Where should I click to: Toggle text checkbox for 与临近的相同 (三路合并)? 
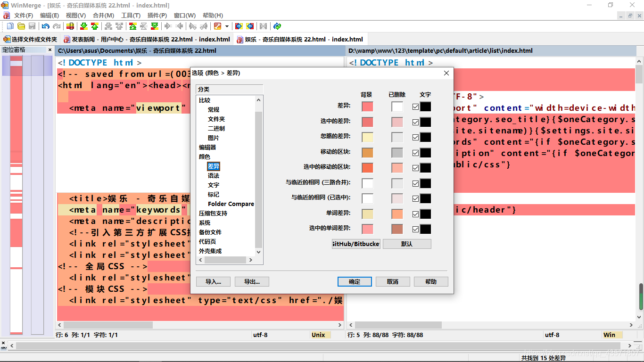coord(415,184)
